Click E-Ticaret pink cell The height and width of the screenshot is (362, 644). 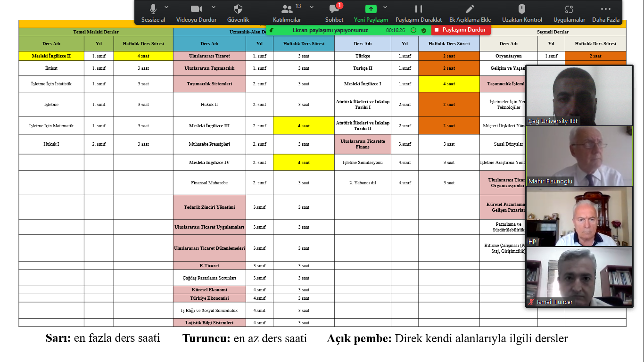click(209, 266)
